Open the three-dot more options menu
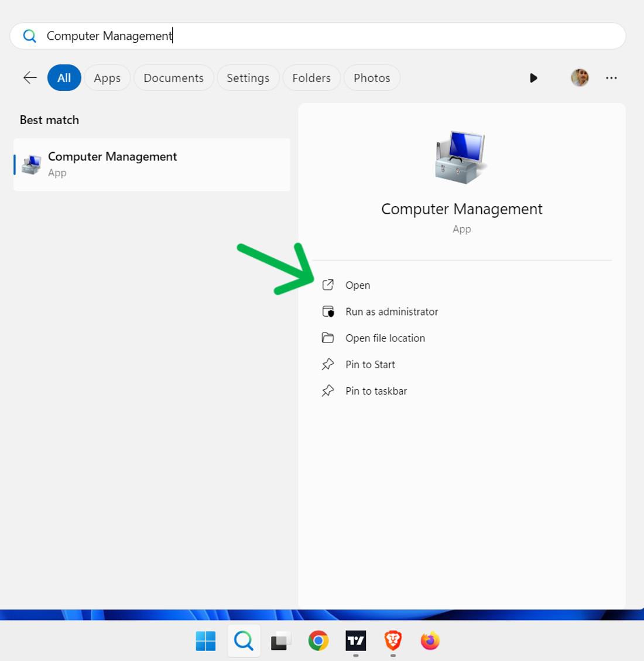 point(611,78)
